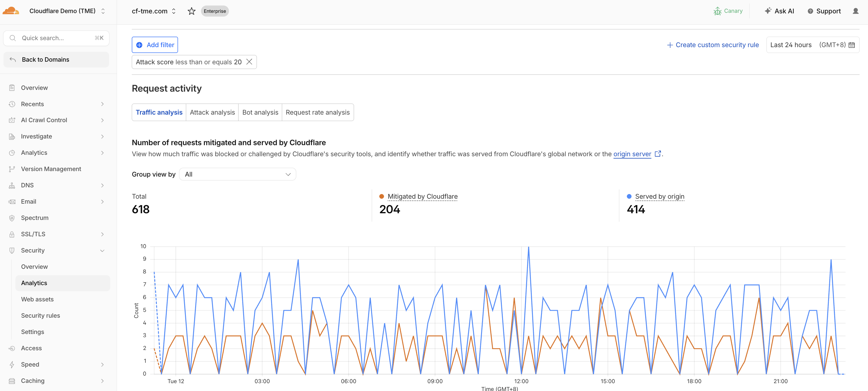Screen dimensions: 868x391
Task: Select Analytics under Security
Action: tap(63, 283)
